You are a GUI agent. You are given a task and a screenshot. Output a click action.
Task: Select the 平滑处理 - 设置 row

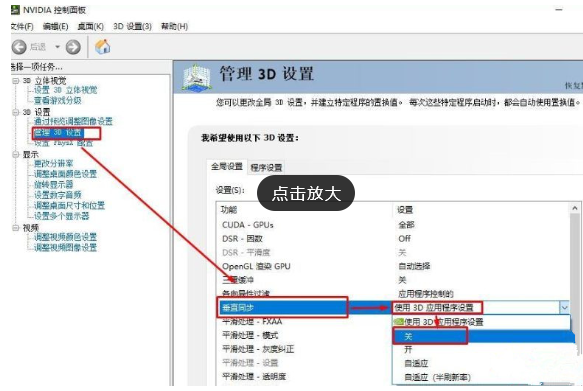pos(305,363)
